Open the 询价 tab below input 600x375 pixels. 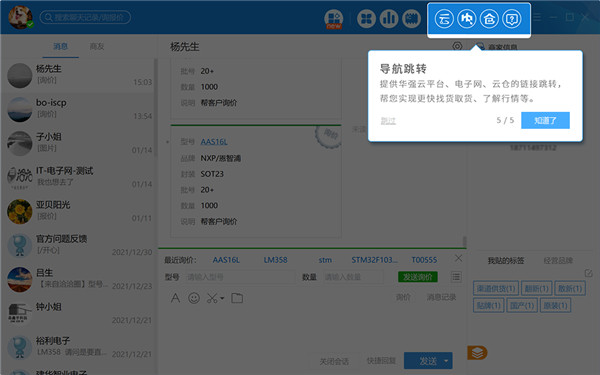point(403,297)
